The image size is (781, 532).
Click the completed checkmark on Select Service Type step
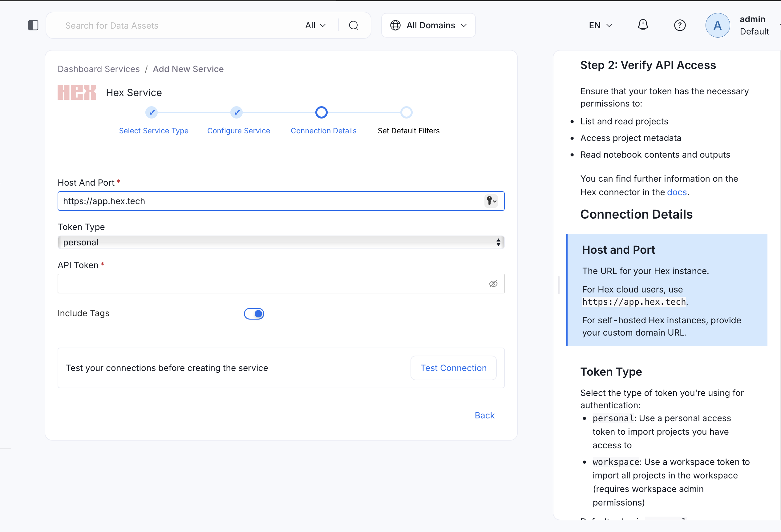coord(151,112)
